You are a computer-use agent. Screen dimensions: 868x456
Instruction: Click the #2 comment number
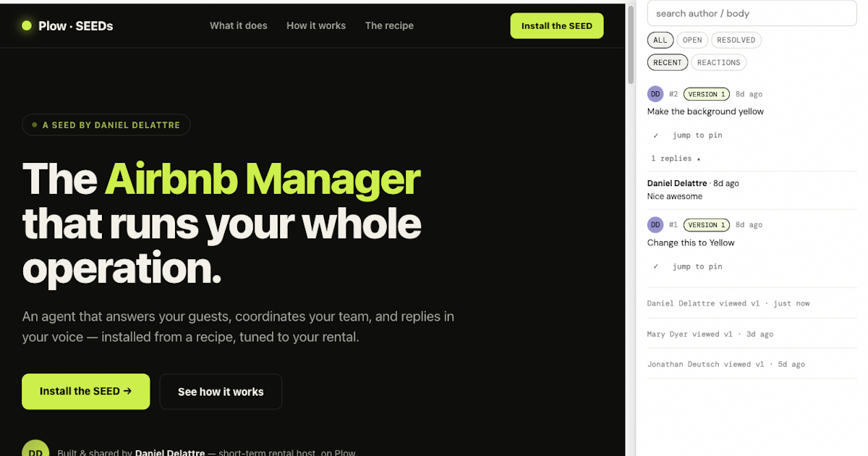point(673,94)
